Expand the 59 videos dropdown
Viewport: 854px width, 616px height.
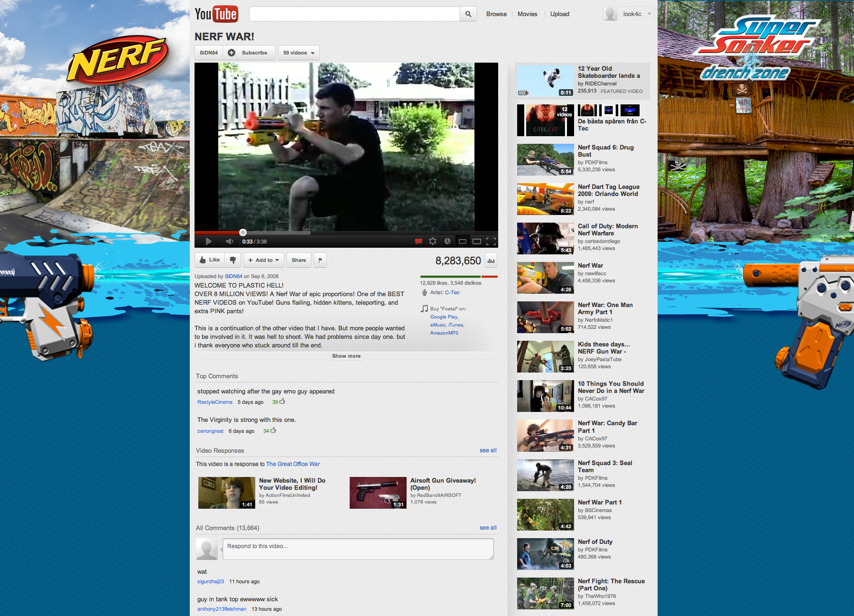coord(298,53)
